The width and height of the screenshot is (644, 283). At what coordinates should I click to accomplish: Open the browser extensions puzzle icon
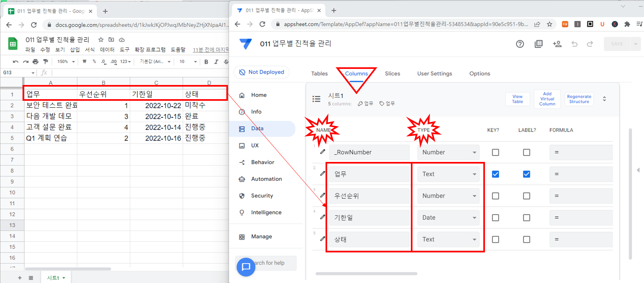pyautogui.click(x=627, y=24)
